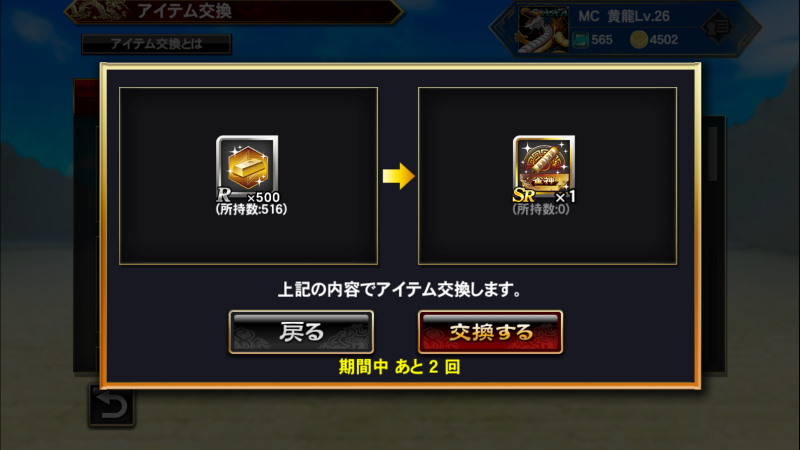Viewport: 800px width, 450px height.
Task: Tap the yellow arrow between items
Action: click(398, 176)
